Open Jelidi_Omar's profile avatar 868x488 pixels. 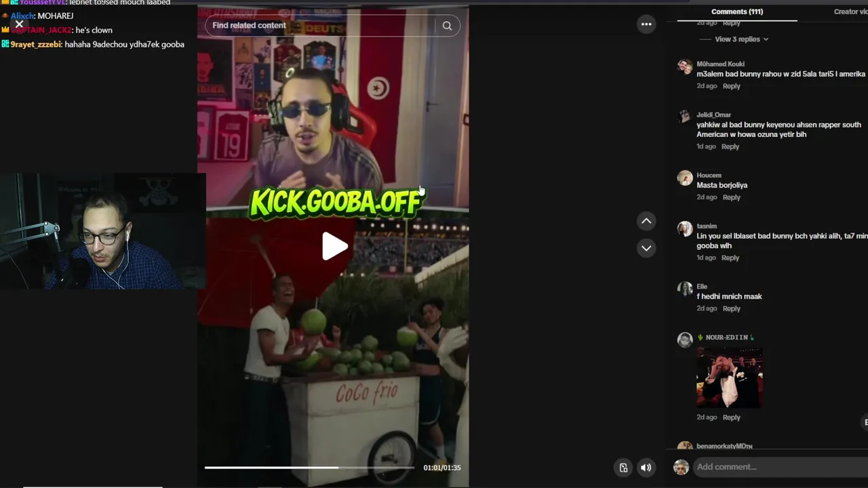[685, 117]
